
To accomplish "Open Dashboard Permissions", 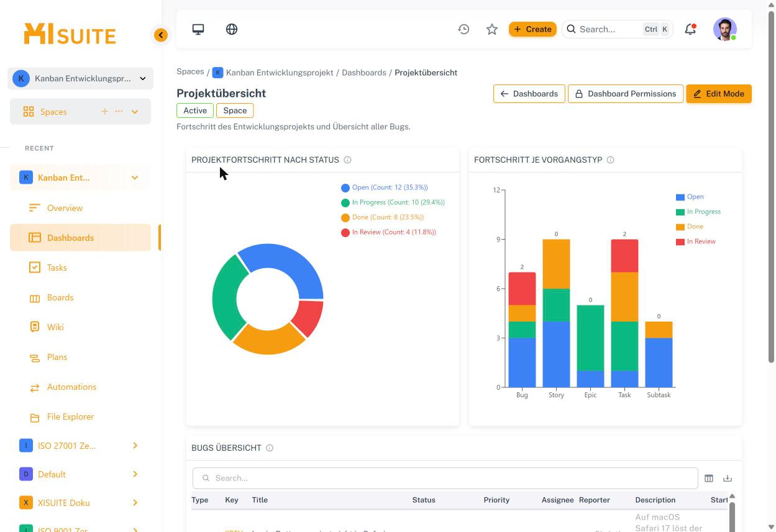I will tap(626, 94).
